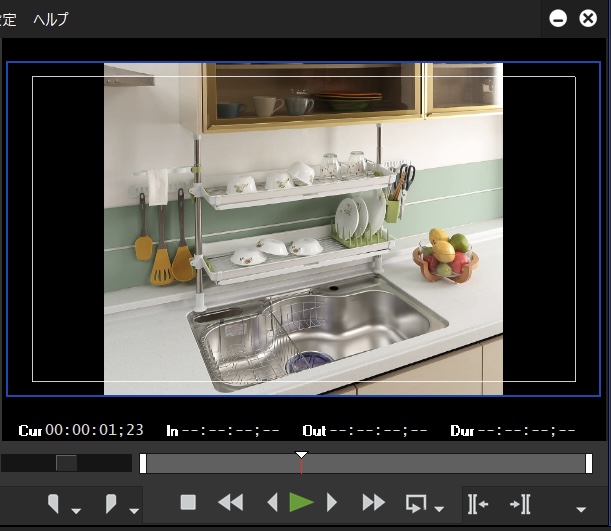
Task: Click the Set In point icon
Action: [x=55, y=503]
